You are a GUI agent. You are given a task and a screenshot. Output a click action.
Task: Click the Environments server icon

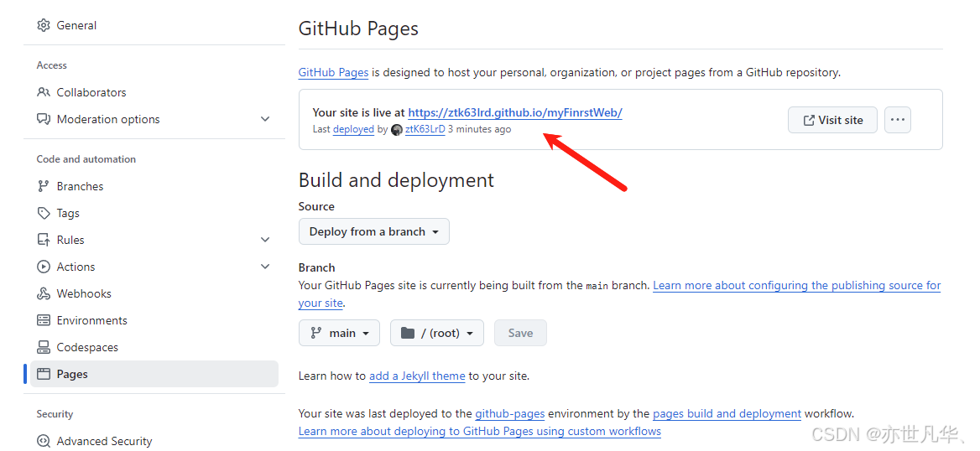43,320
